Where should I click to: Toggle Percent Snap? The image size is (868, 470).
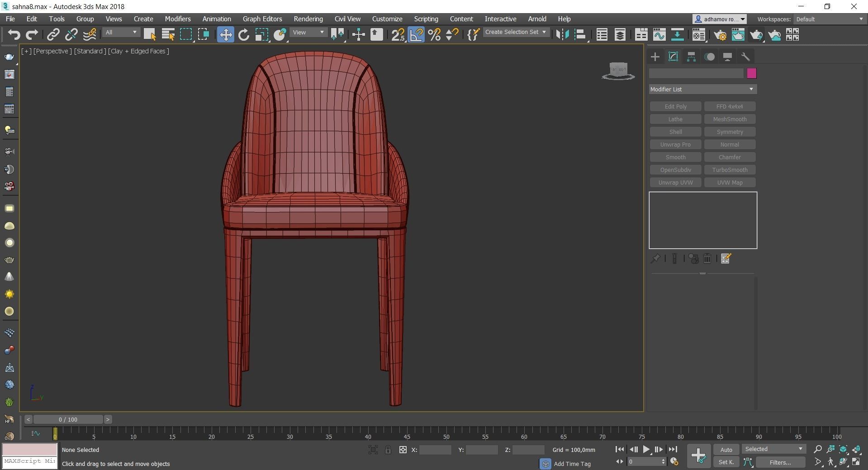tap(434, 35)
